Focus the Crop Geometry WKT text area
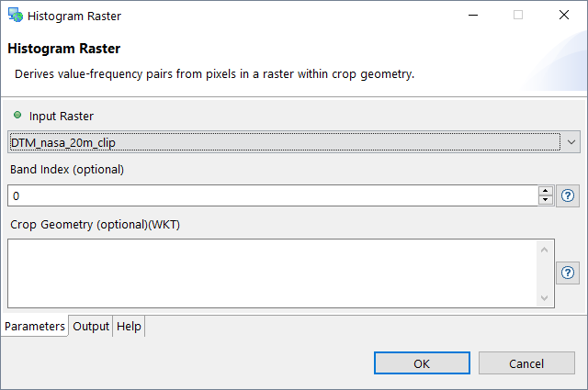The width and height of the screenshot is (588, 390). 272,273
